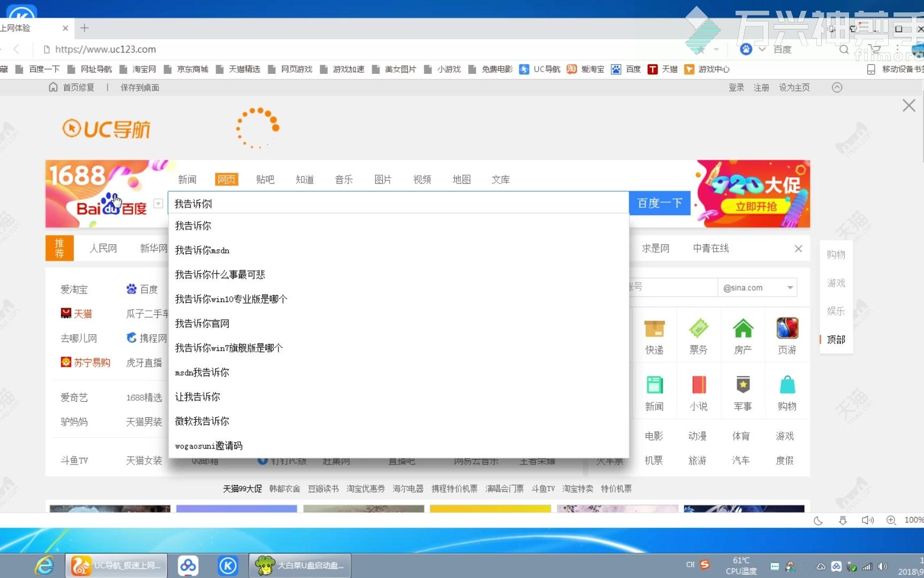
Task: Select the 文库 search tab
Action: (x=501, y=179)
